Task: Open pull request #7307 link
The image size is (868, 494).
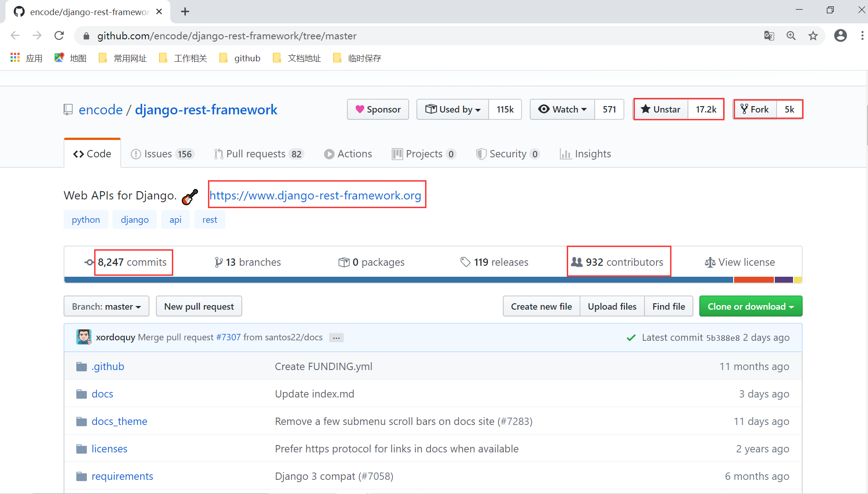Action: (x=228, y=337)
